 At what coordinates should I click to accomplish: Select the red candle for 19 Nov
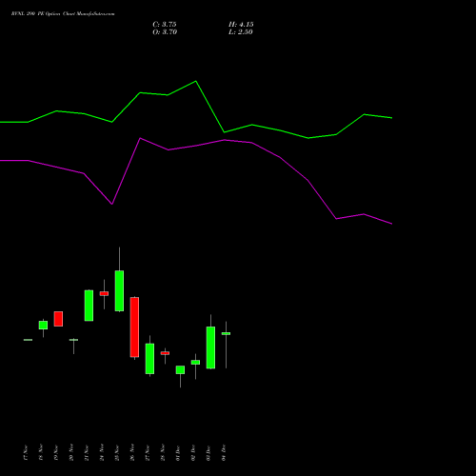(58, 319)
